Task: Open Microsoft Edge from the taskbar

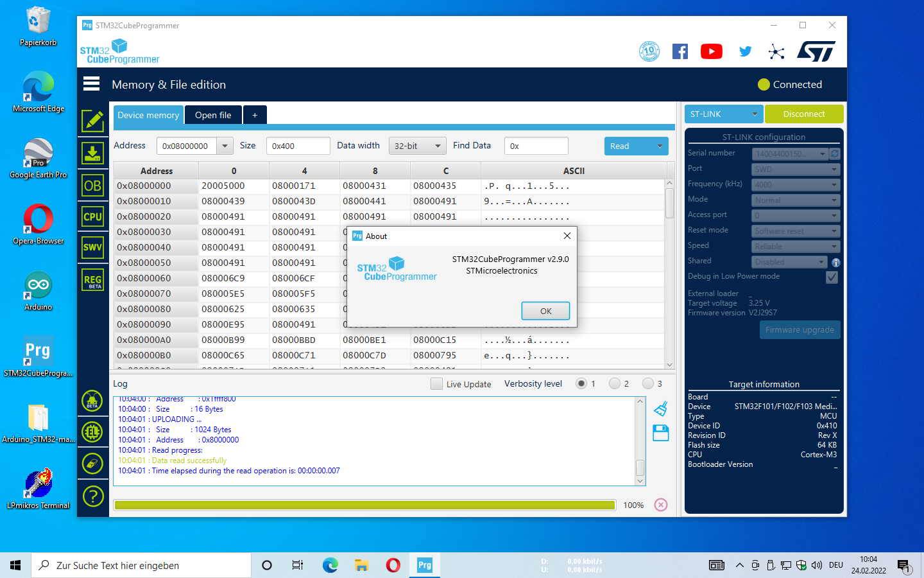Action: (330, 565)
